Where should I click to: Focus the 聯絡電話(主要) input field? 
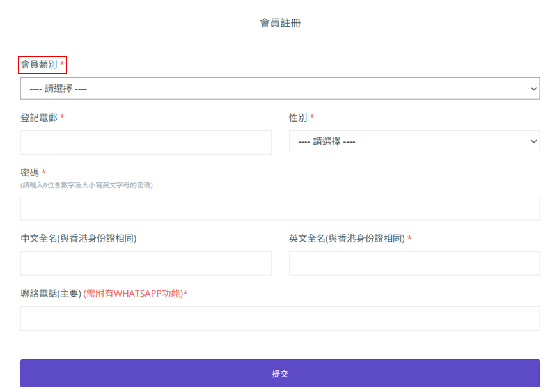(280, 318)
